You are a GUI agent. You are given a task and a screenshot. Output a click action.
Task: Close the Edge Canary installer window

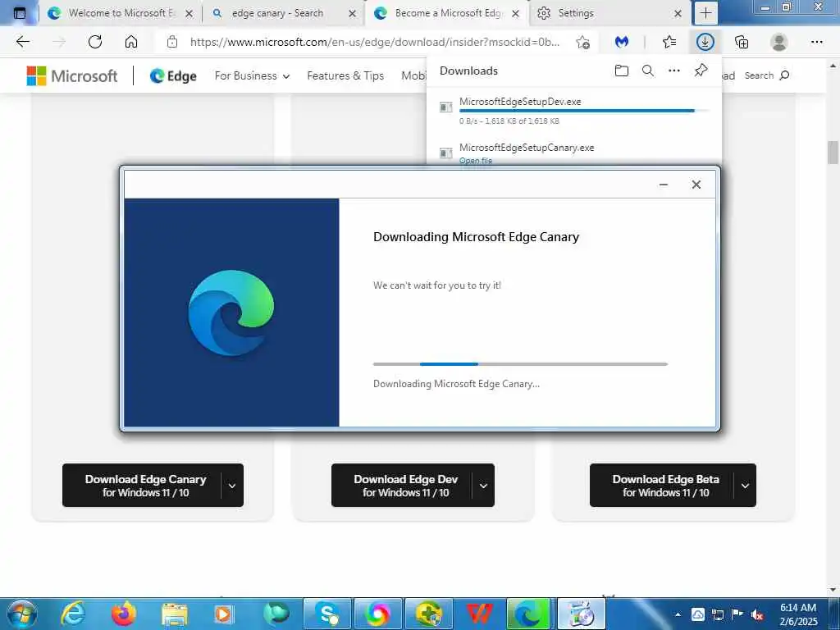click(696, 185)
